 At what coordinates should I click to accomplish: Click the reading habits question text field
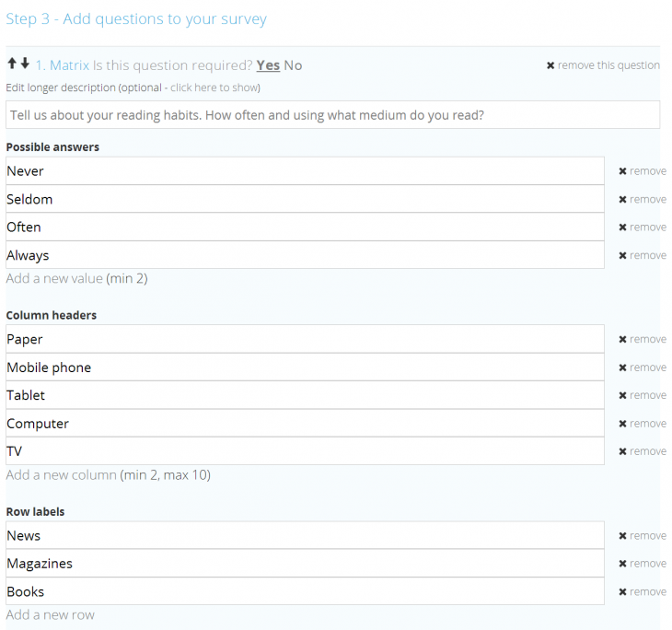(x=332, y=115)
